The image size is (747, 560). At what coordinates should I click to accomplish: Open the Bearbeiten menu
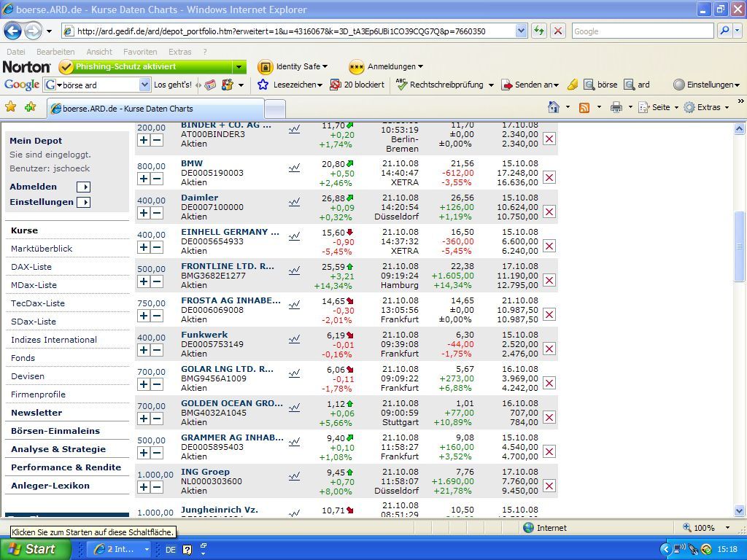55,52
